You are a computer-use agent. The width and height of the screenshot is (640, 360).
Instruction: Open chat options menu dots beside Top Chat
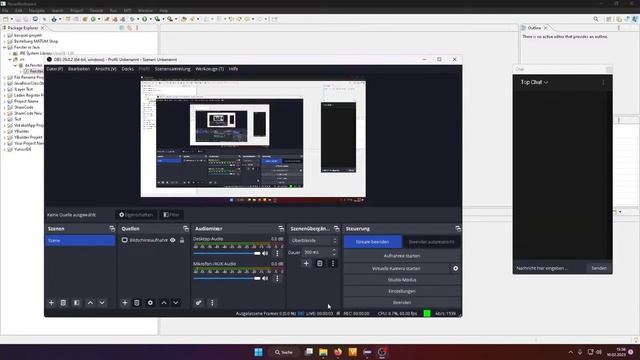click(x=603, y=82)
